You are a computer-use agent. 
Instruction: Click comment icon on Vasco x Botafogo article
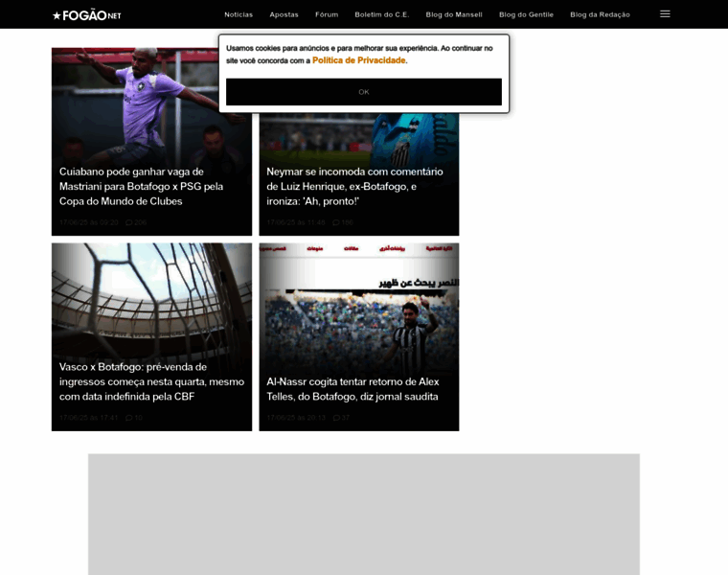128,418
